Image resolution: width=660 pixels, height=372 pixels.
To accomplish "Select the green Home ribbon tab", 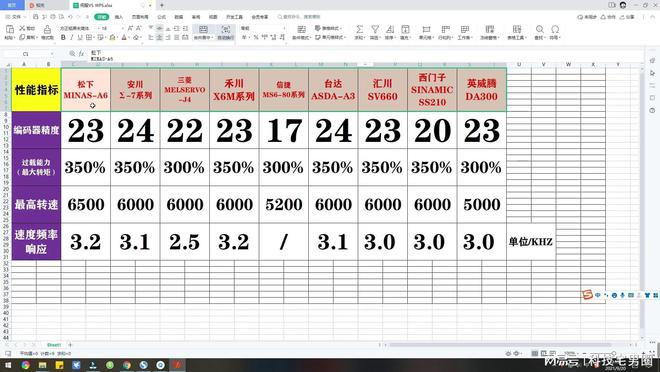I will pyautogui.click(x=101, y=17).
